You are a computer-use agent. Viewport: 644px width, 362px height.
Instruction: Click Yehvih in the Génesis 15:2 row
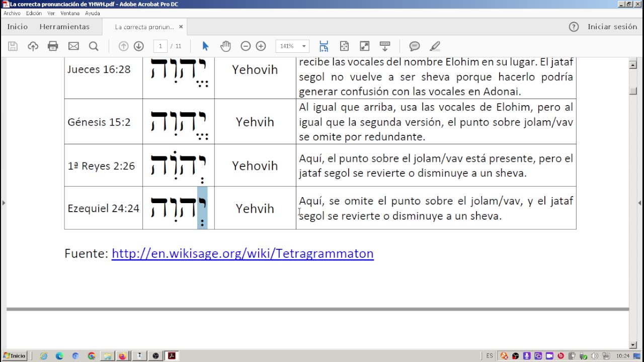pos(255,122)
